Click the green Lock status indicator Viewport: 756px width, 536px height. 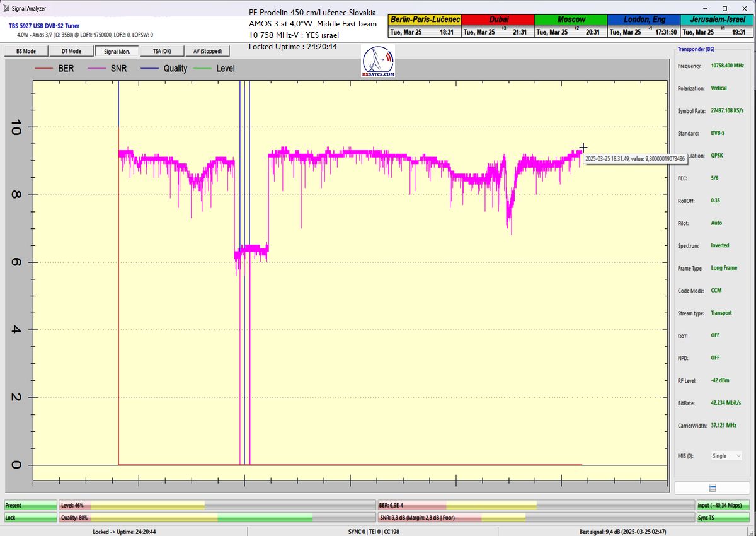coord(30,517)
